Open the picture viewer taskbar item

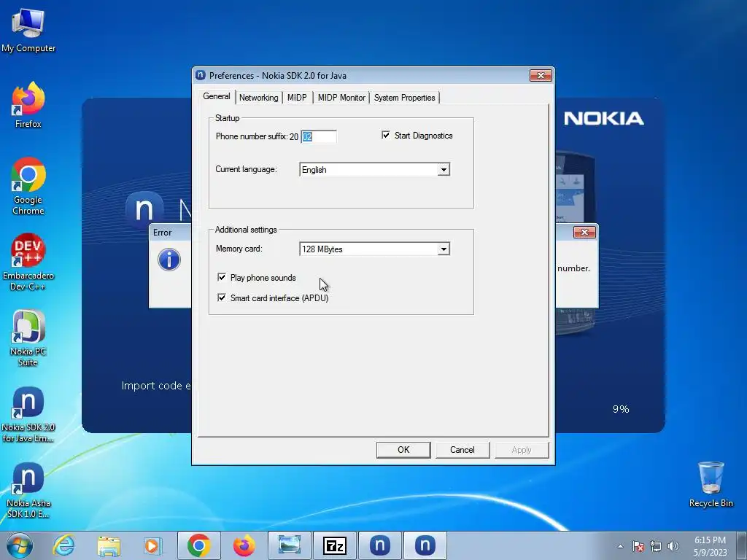(x=289, y=545)
